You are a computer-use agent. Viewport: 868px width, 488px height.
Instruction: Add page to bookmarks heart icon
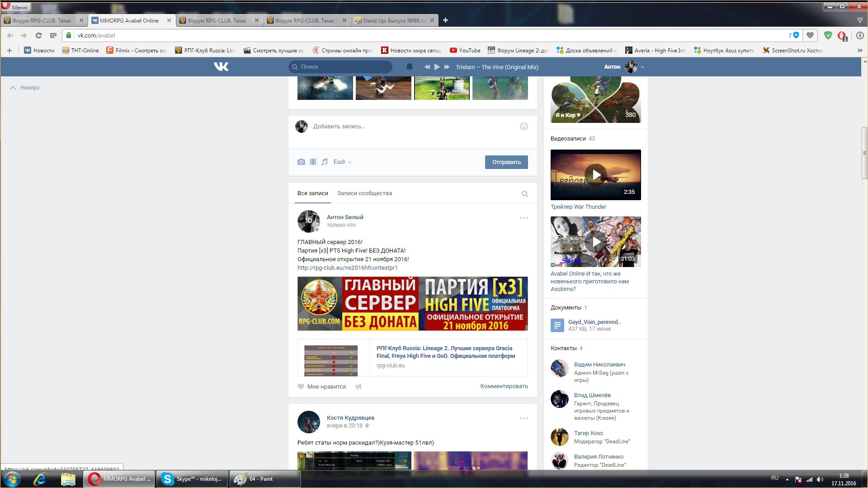[x=810, y=35]
